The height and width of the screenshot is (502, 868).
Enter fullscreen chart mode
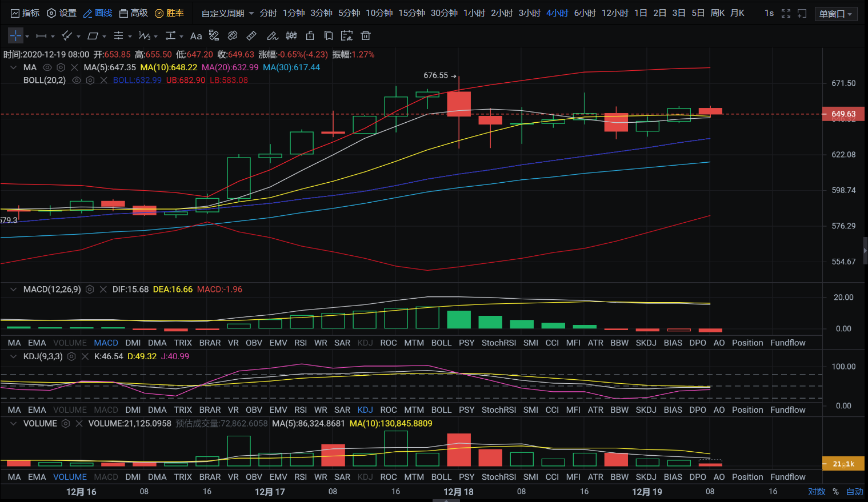786,13
